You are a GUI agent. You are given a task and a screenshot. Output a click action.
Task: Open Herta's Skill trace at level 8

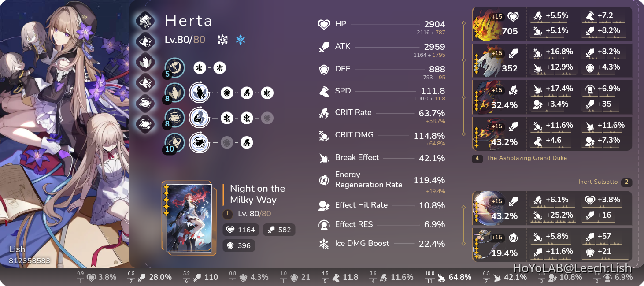click(174, 93)
